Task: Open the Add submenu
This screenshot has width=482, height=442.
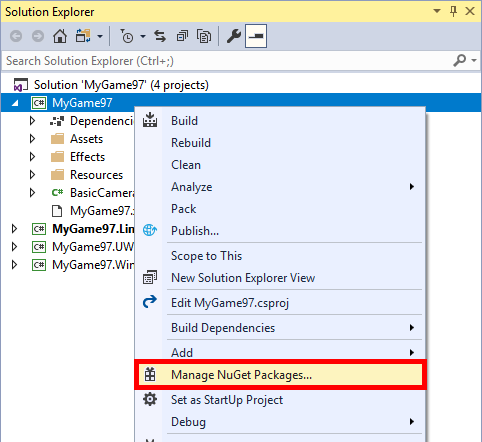Action: pyautogui.click(x=280, y=352)
